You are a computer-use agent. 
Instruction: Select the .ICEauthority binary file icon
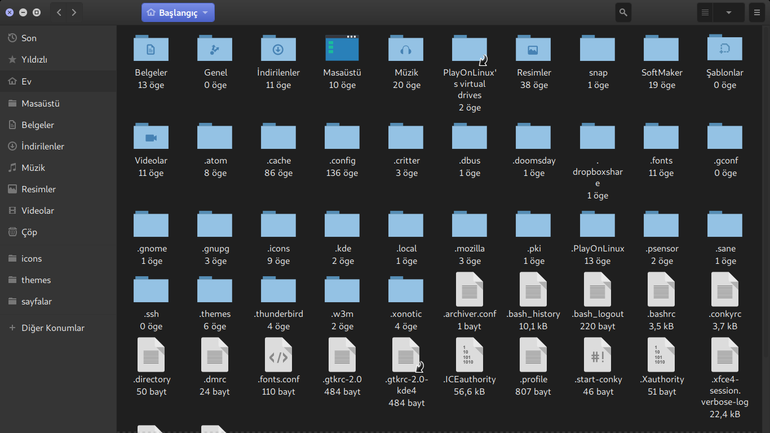[469, 355]
